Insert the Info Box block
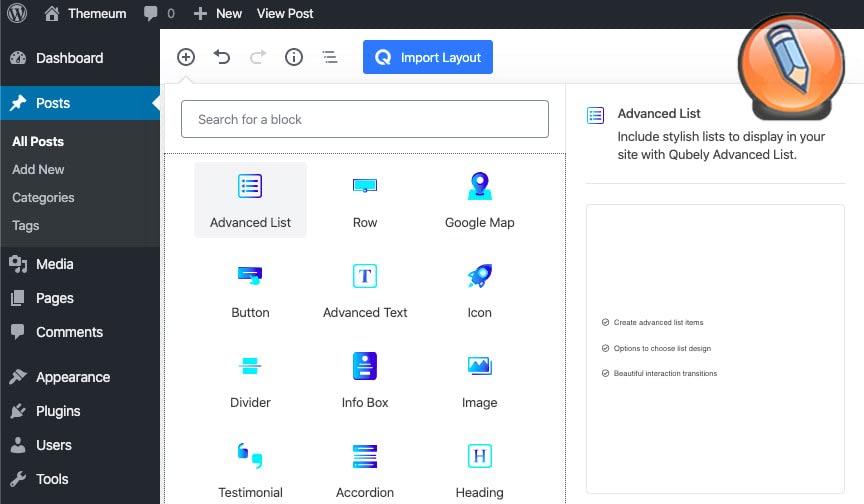Viewport: 864px width, 504px height. click(365, 380)
